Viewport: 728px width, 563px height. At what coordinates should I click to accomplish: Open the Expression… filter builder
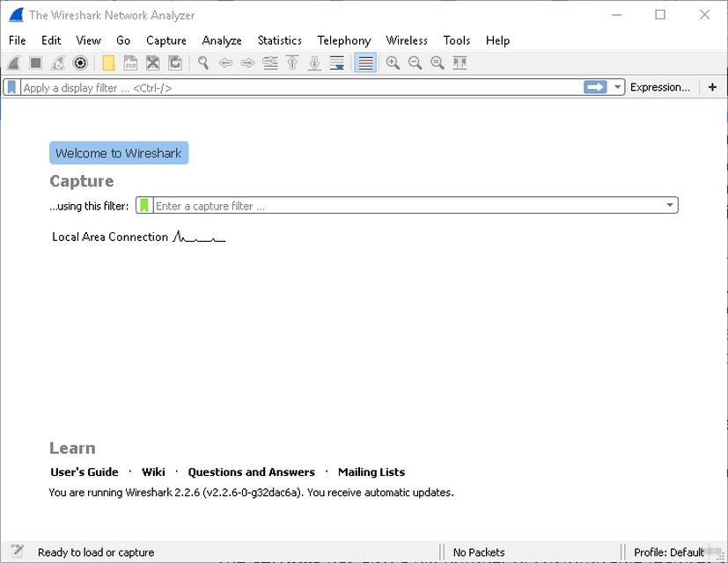(659, 87)
